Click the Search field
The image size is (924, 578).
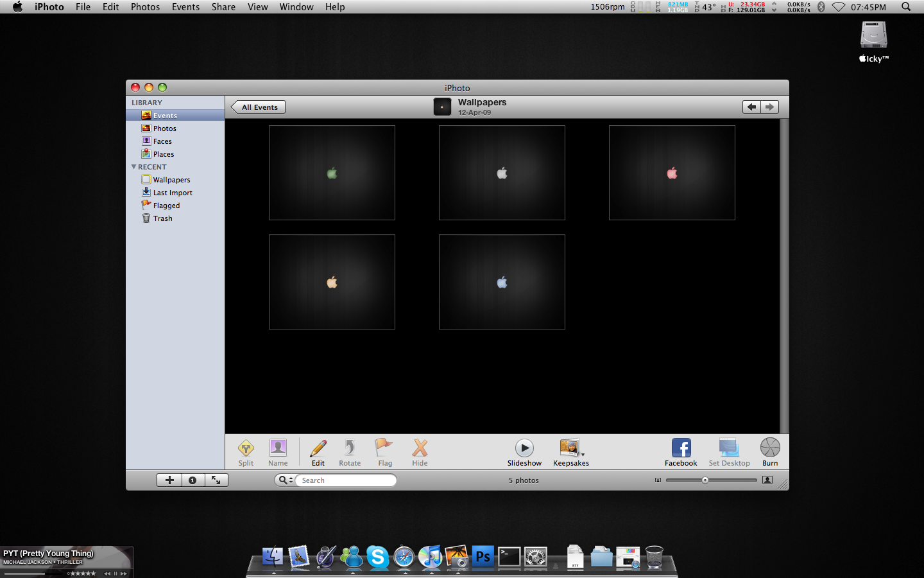pyautogui.click(x=346, y=480)
